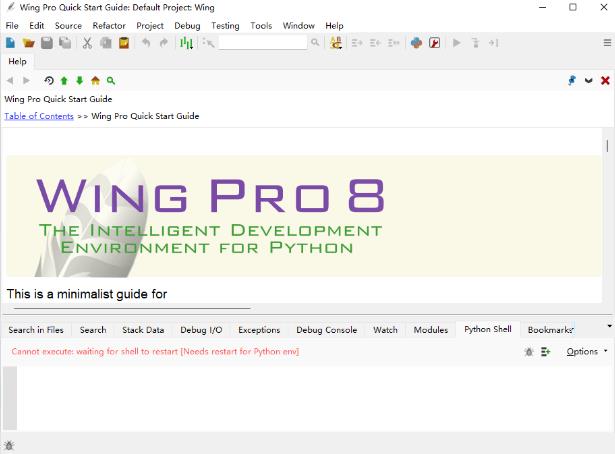Open the Python environment icon

click(416, 43)
